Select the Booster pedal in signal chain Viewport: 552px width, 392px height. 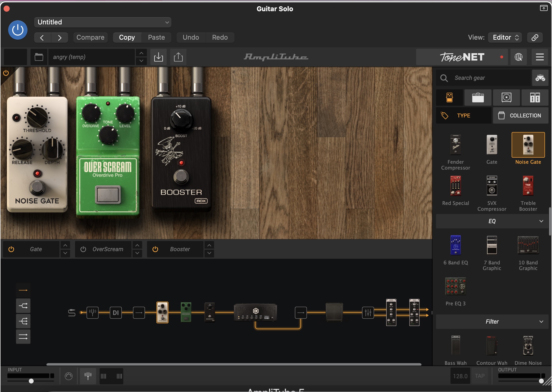(210, 312)
